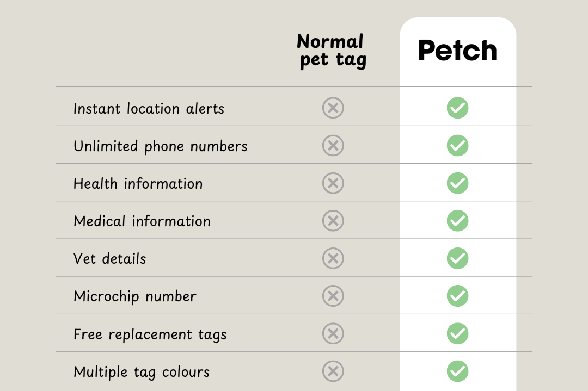Click grey X for Instant location alerts
The image size is (588, 391).
pyautogui.click(x=333, y=108)
